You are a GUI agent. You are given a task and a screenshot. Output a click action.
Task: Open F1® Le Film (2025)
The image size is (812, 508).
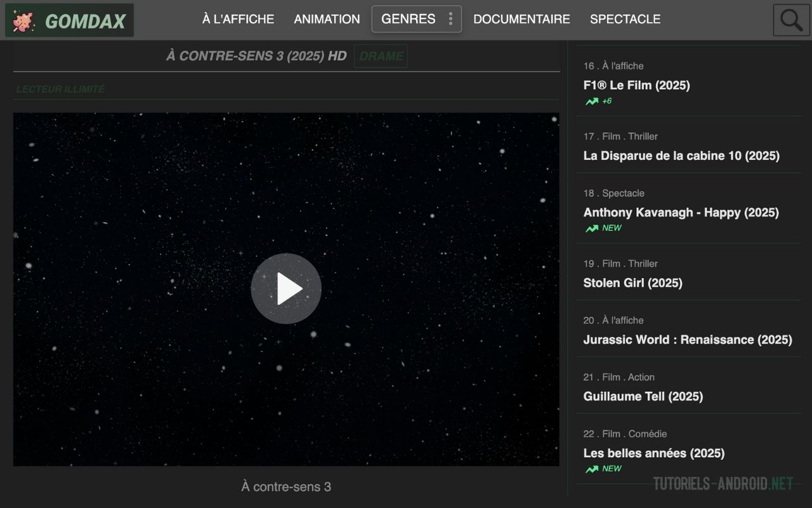pos(636,85)
